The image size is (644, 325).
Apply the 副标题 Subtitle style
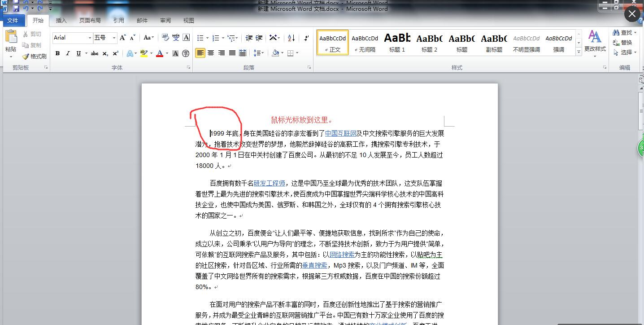click(x=494, y=42)
